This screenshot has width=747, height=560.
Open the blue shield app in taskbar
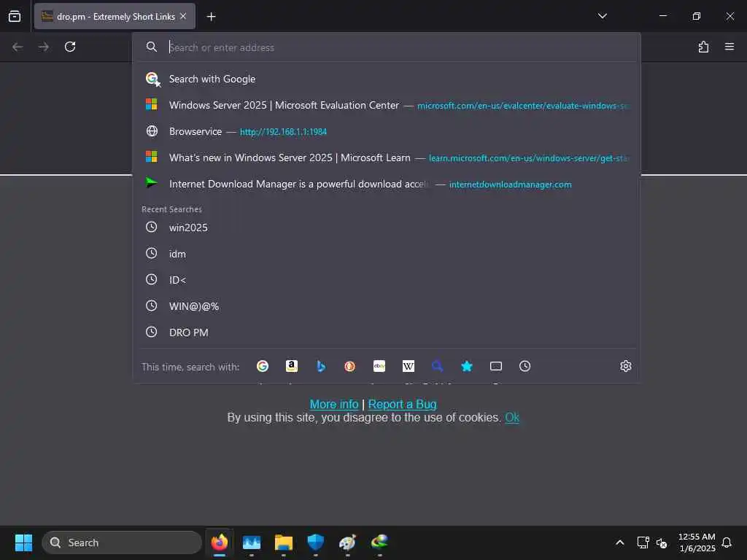click(x=315, y=542)
